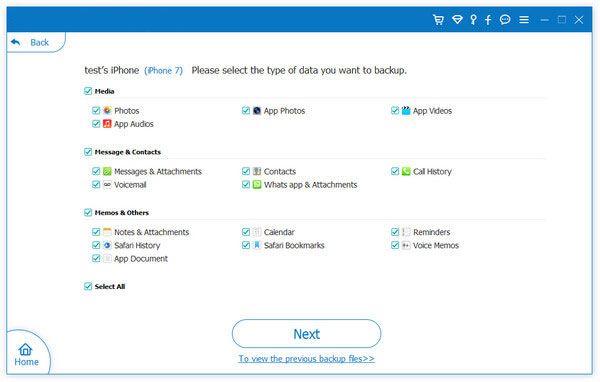Uncheck the App Audios checkbox
The image size is (600, 382).
point(96,124)
